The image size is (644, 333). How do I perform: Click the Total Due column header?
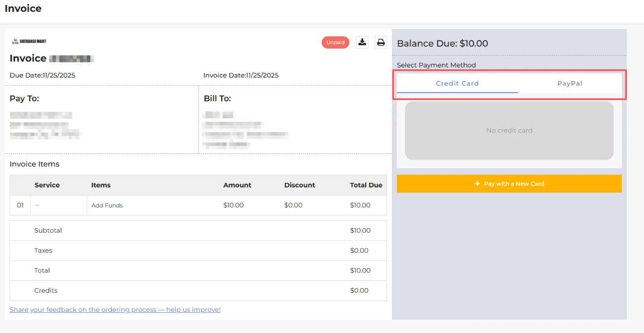(x=366, y=185)
